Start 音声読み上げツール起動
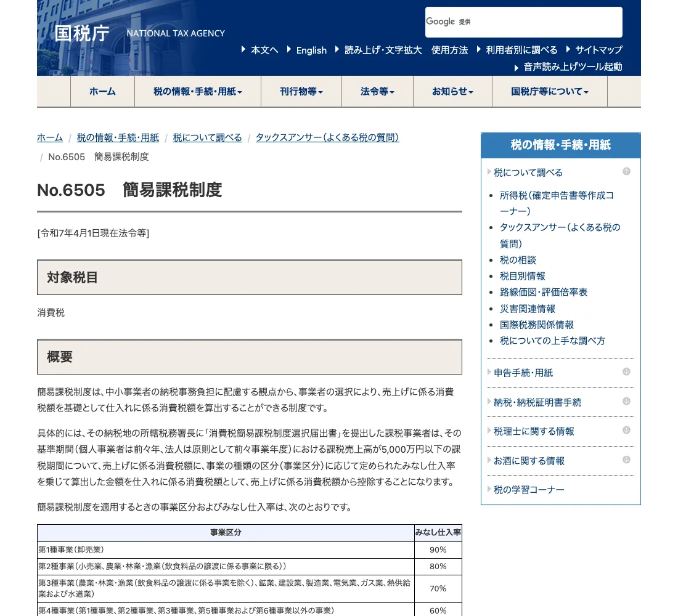 [573, 67]
